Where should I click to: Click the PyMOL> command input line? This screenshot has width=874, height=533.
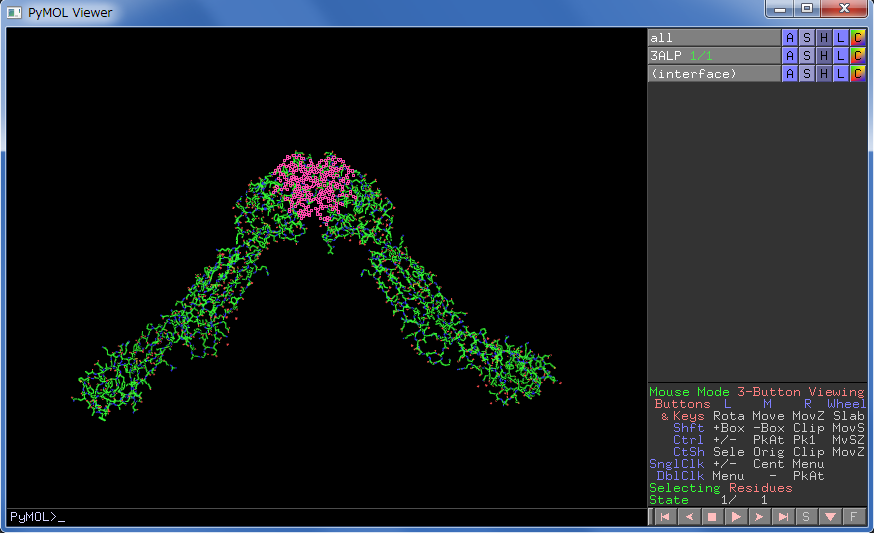[x=325, y=516]
